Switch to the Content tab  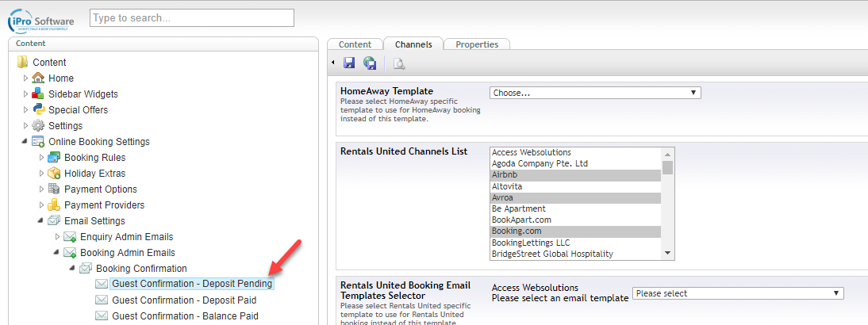pyautogui.click(x=355, y=44)
